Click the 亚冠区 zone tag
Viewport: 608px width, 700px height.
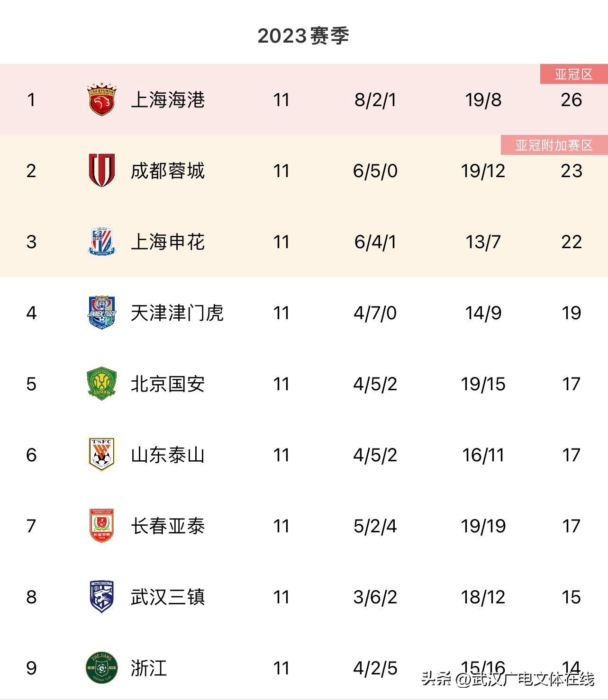tap(573, 74)
